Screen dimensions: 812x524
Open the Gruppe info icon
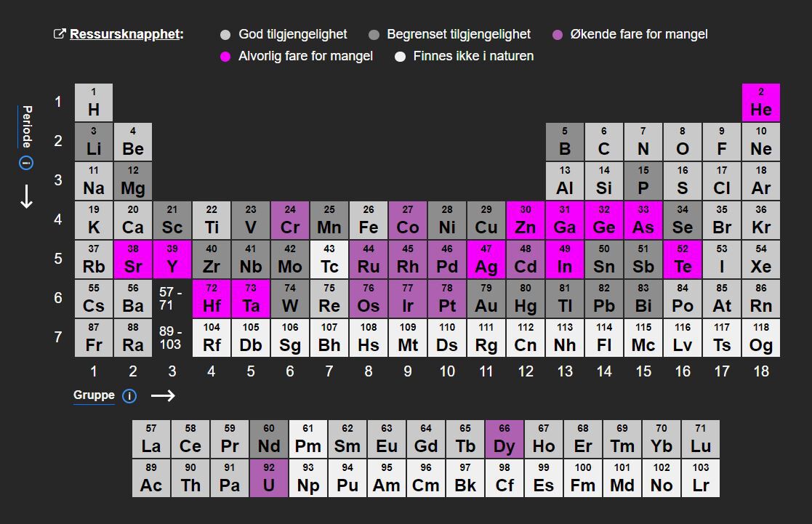129,396
